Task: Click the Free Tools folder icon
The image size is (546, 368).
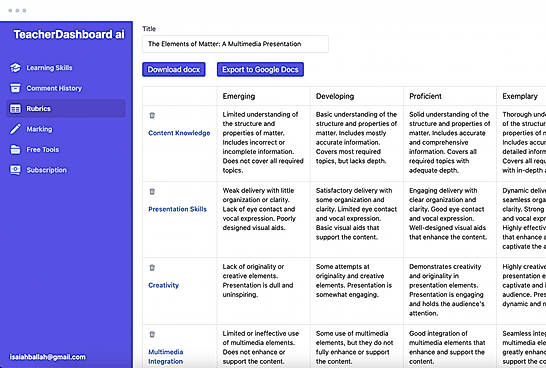Action: pos(15,150)
